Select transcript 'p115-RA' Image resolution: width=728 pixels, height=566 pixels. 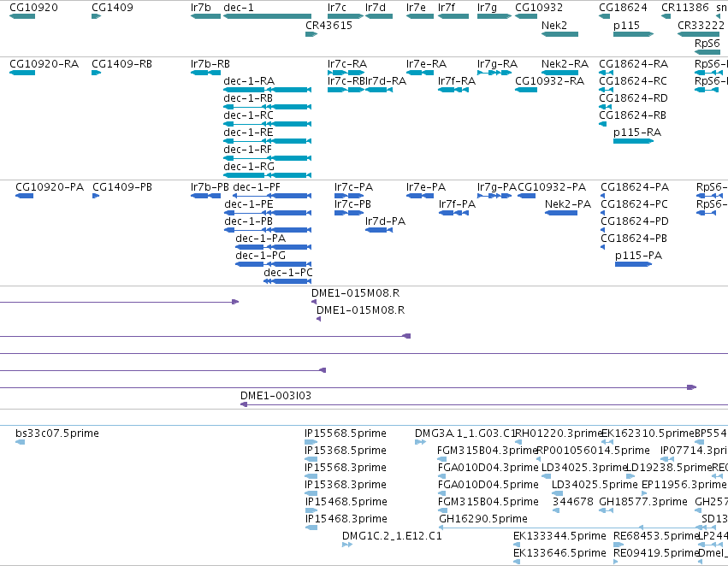point(637,133)
